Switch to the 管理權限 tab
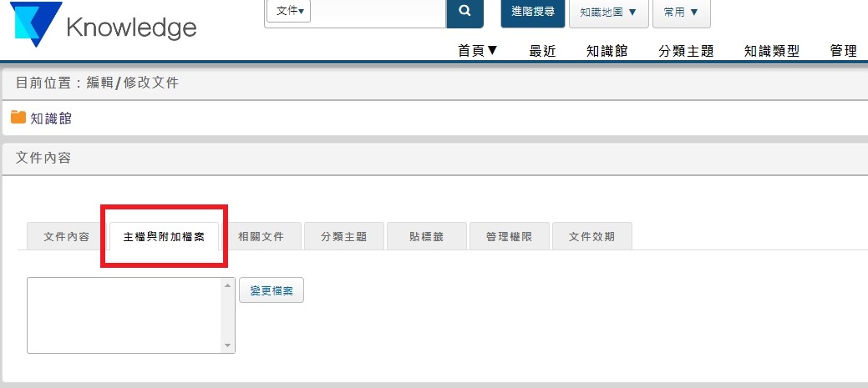This screenshot has height=388, width=868. point(510,237)
